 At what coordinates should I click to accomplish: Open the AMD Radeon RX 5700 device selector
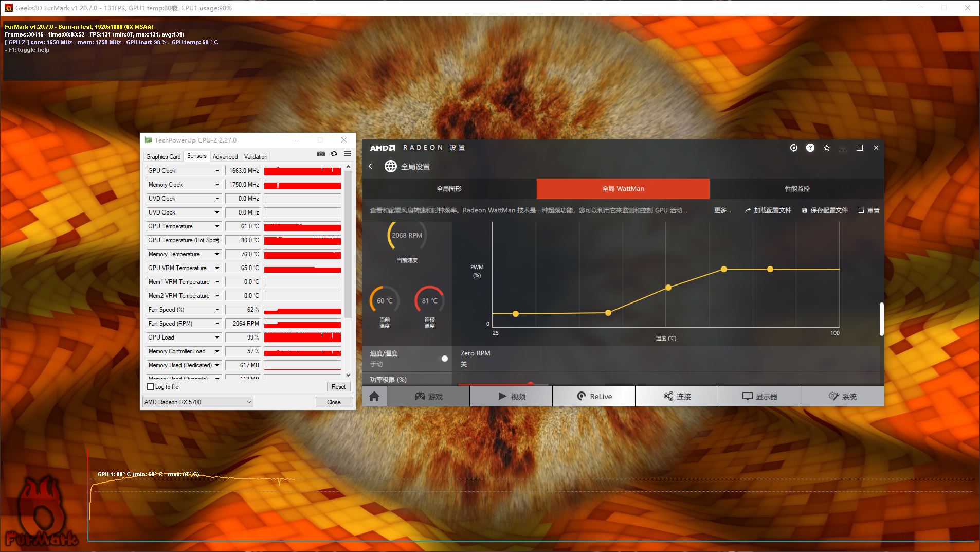coord(198,402)
